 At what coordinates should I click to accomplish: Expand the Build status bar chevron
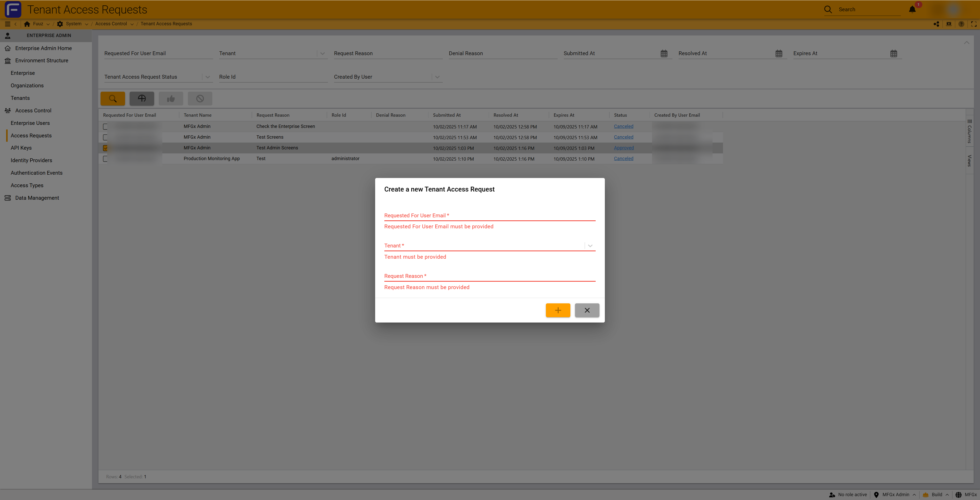[x=947, y=495]
